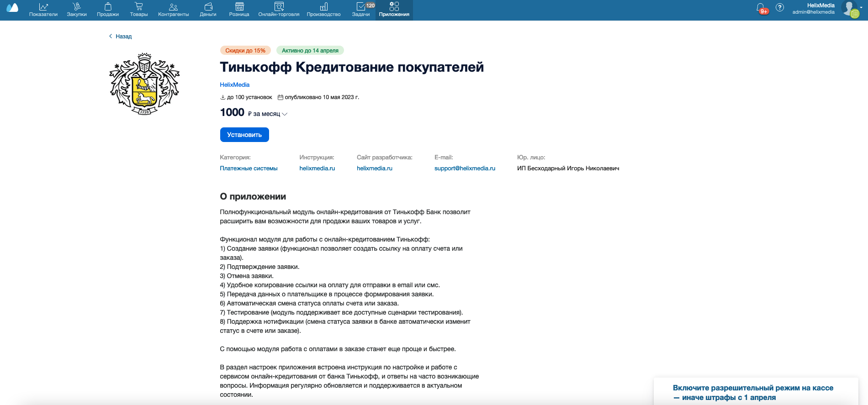The width and height of the screenshot is (868, 405).
Task: Go to Закупки in the top navigation
Action: click(x=77, y=10)
